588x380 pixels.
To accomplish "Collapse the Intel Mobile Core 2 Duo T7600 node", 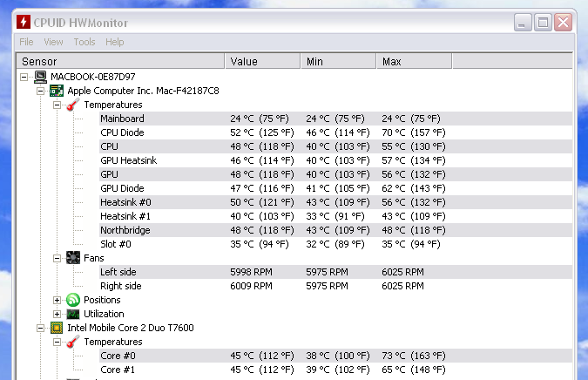I will (x=40, y=328).
